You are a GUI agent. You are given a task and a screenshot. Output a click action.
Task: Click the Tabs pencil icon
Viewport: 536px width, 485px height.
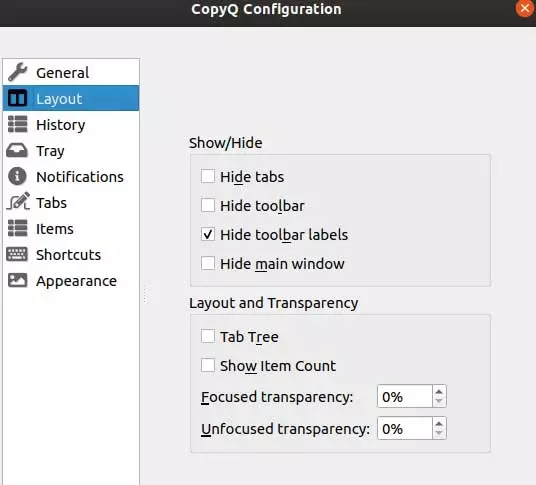18,202
